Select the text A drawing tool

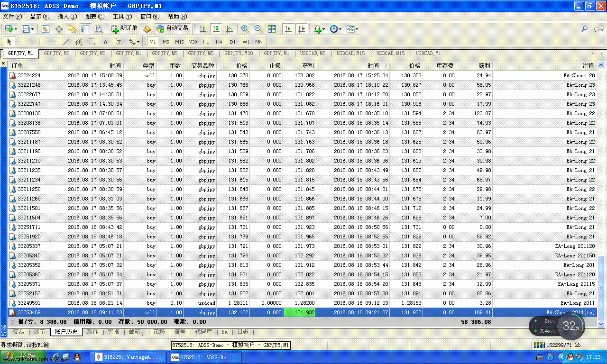pos(106,42)
